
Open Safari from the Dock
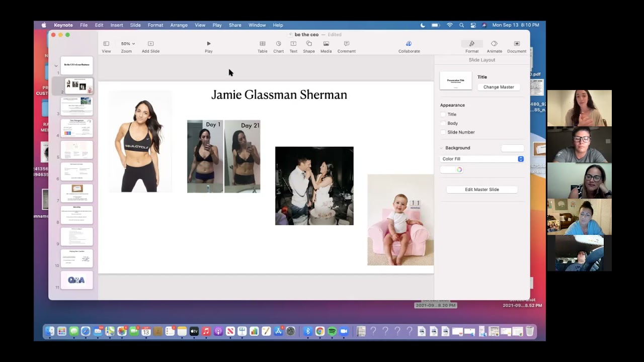[x=86, y=331]
